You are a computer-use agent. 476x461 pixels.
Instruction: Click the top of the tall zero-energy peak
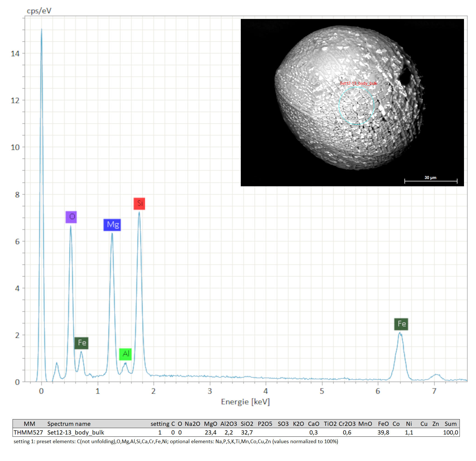(x=42, y=30)
